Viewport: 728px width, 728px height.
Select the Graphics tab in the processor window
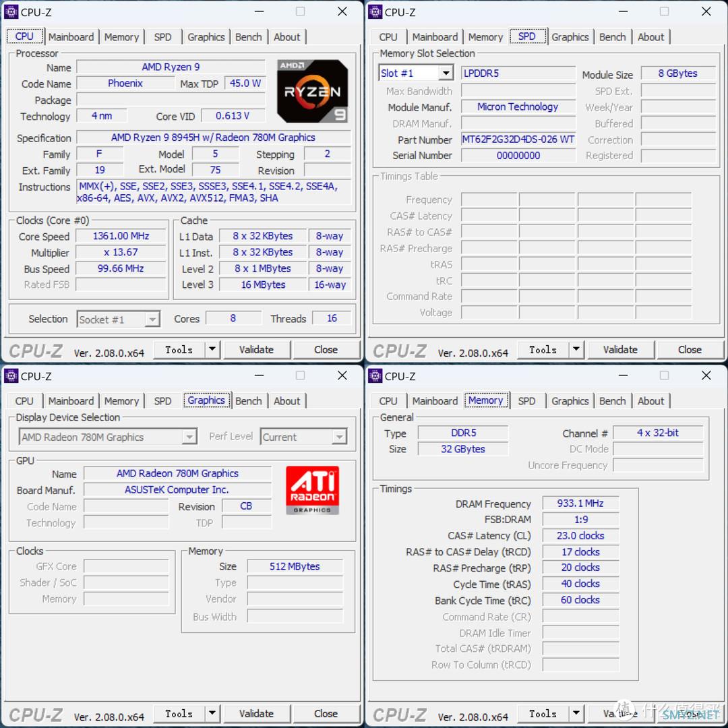[206, 37]
